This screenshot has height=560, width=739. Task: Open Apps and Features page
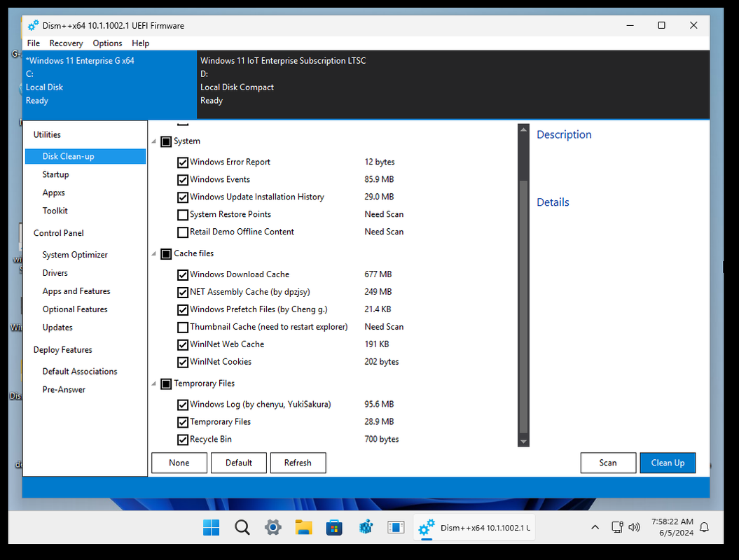click(76, 291)
